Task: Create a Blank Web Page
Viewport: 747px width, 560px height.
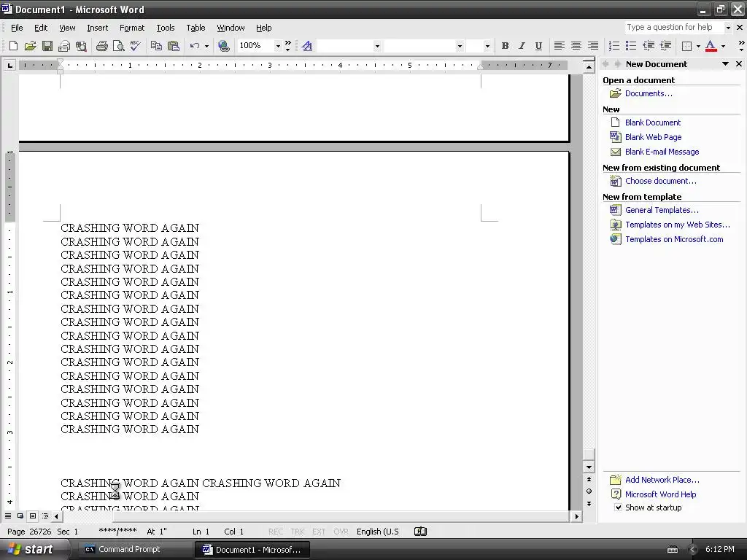Action: coord(653,137)
